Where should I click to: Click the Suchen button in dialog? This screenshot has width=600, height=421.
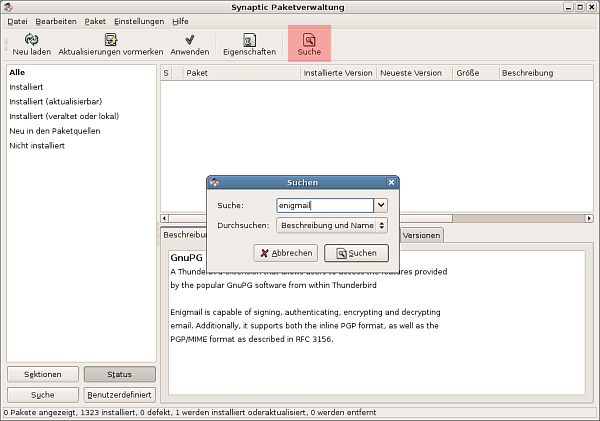pyautogui.click(x=356, y=253)
